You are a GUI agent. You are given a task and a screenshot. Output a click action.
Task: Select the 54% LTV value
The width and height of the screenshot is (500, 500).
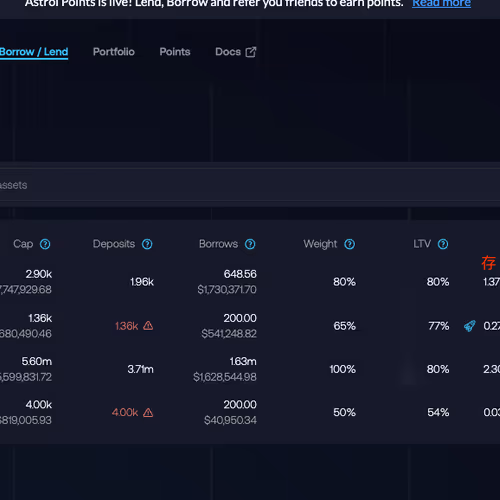pyautogui.click(x=438, y=413)
